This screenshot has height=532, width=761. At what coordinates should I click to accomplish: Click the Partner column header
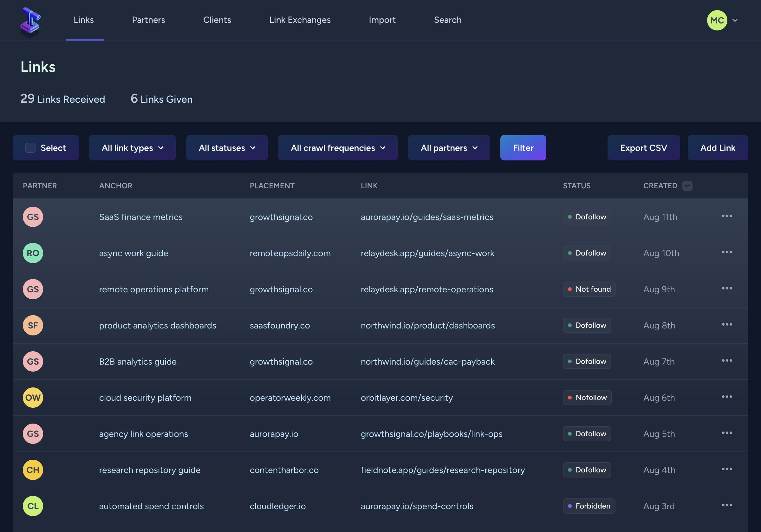point(40,185)
